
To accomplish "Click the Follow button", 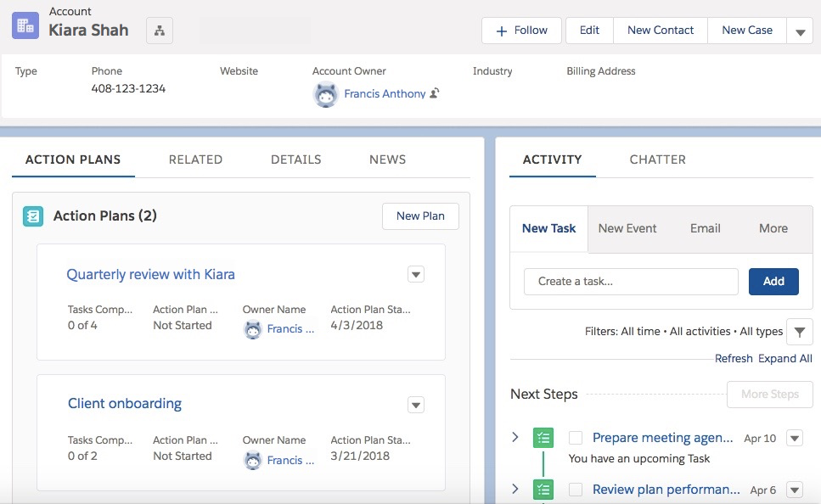I will [x=521, y=31].
